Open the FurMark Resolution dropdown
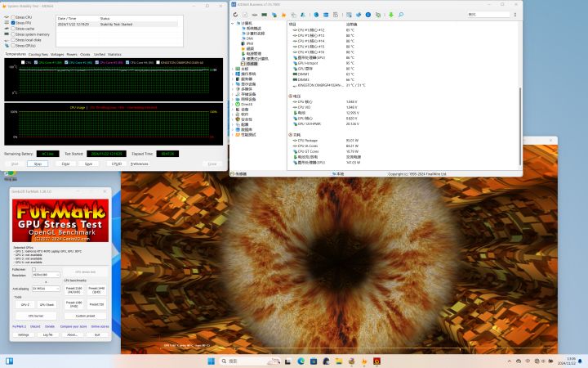 click(x=46, y=275)
